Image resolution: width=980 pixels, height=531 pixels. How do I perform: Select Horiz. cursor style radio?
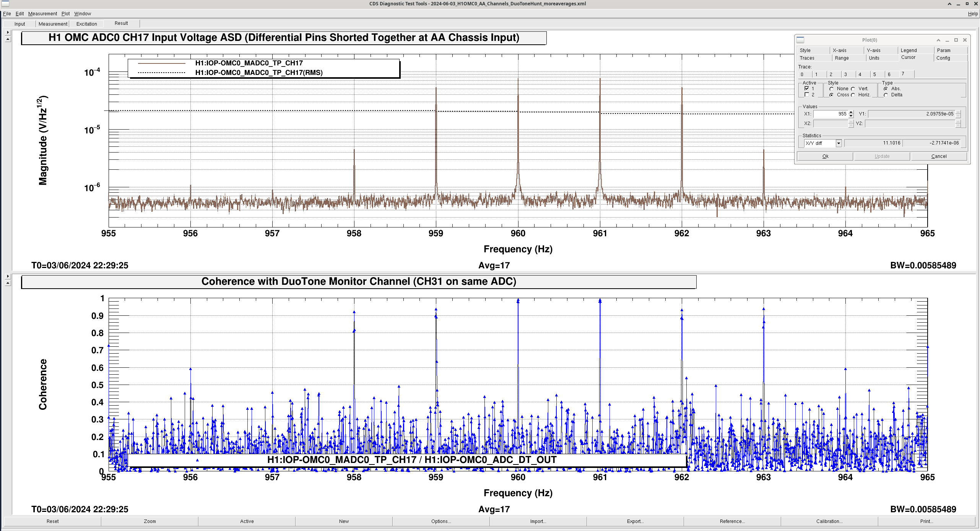pyautogui.click(x=853, y=95)
